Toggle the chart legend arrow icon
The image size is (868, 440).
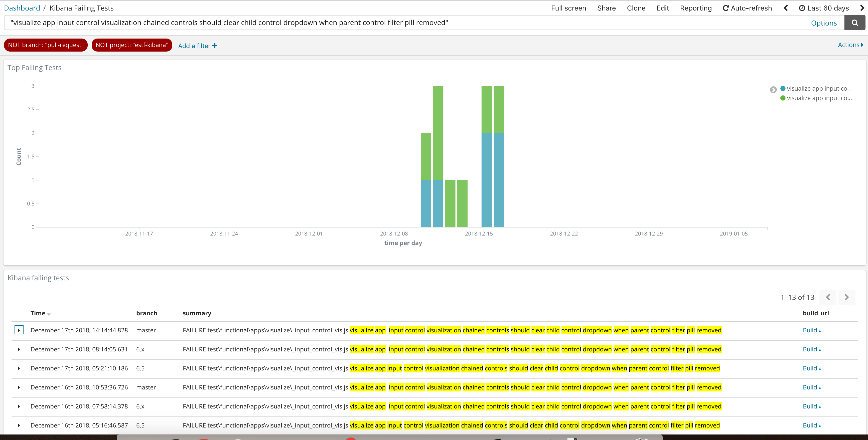pos(773,90)
